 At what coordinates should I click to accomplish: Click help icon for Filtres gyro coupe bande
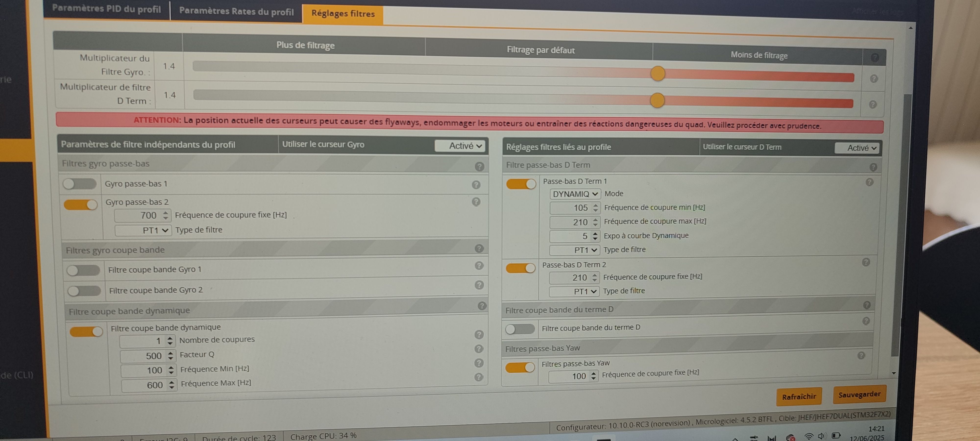[479, 248]
